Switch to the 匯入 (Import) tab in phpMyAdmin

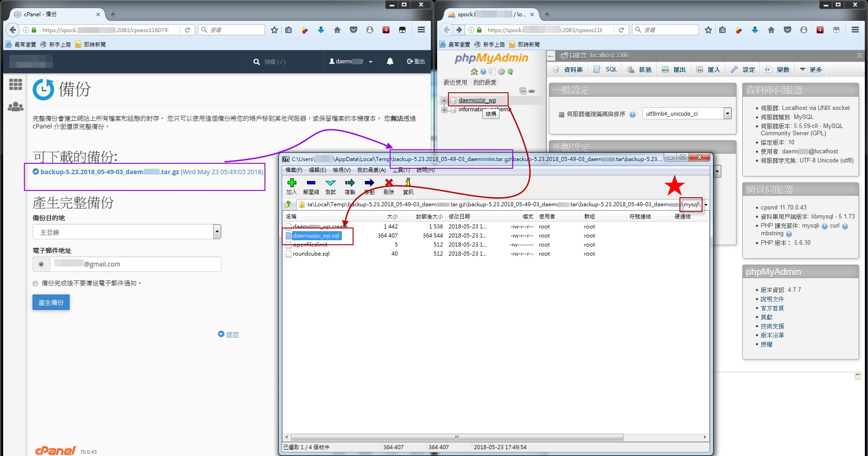coord(708,70)
